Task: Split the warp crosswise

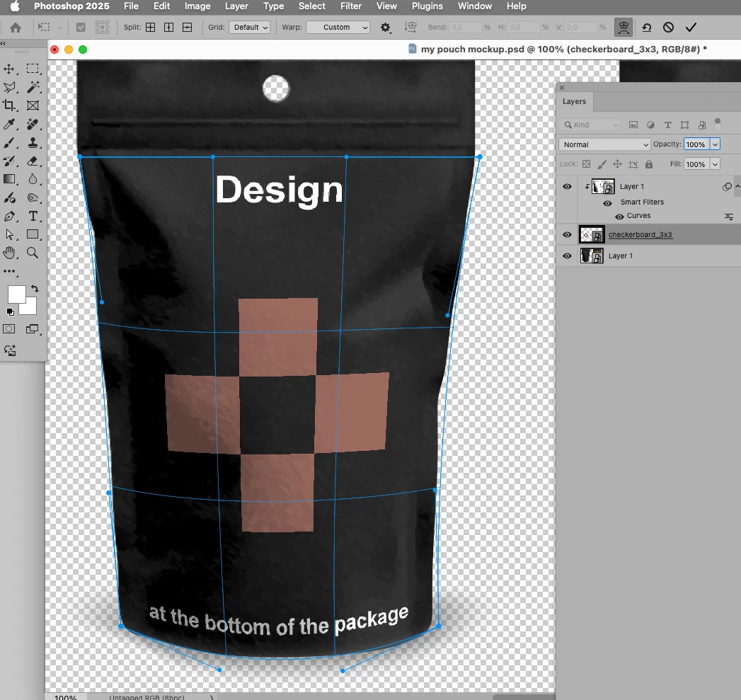Action: pyautogui.click(x=150, y=28)
